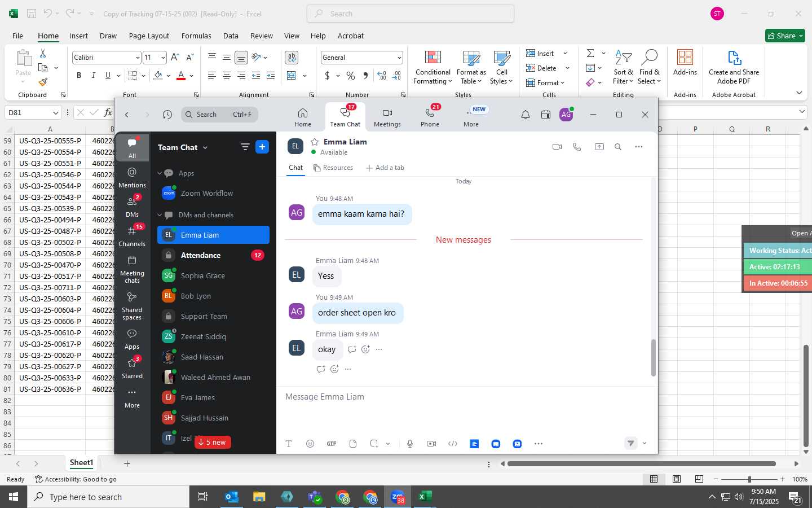812x508 pixels.
Task: Insert a code snippet in message
Action: (x=453, y=444)
